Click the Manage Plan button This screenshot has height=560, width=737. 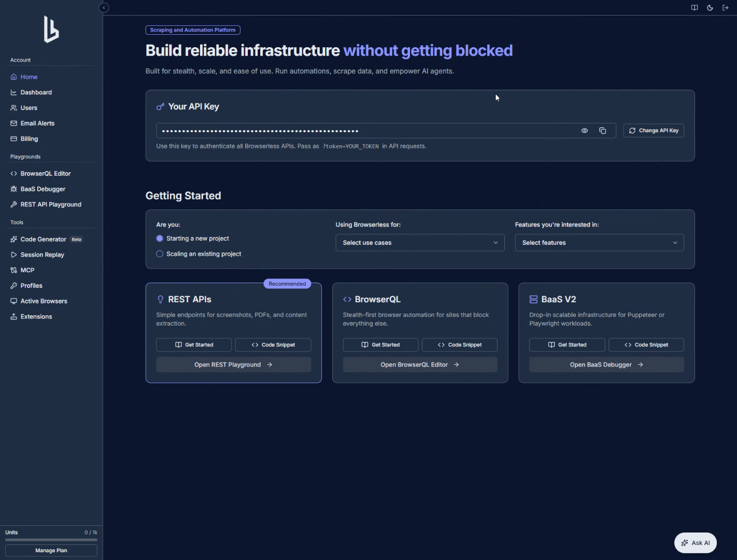click(x=51, y=551)
